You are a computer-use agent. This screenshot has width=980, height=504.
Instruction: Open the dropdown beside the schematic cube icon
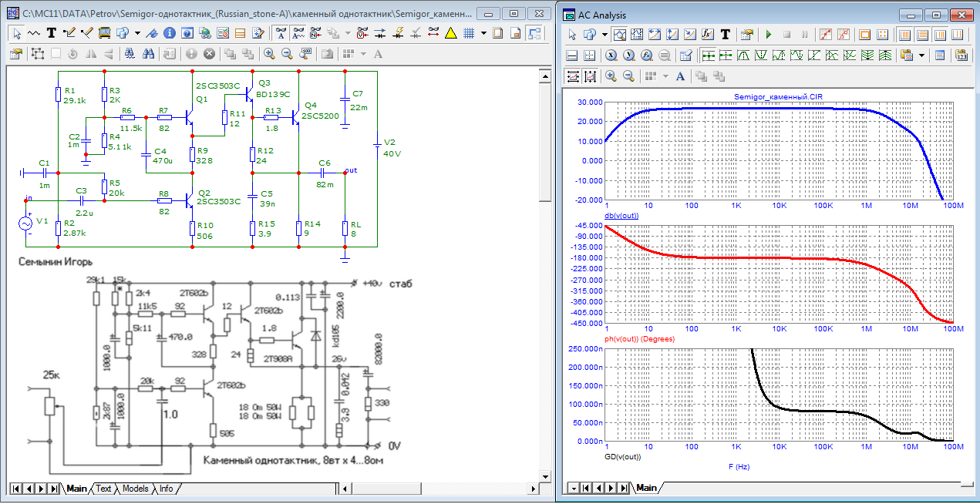tap(137, 33)
